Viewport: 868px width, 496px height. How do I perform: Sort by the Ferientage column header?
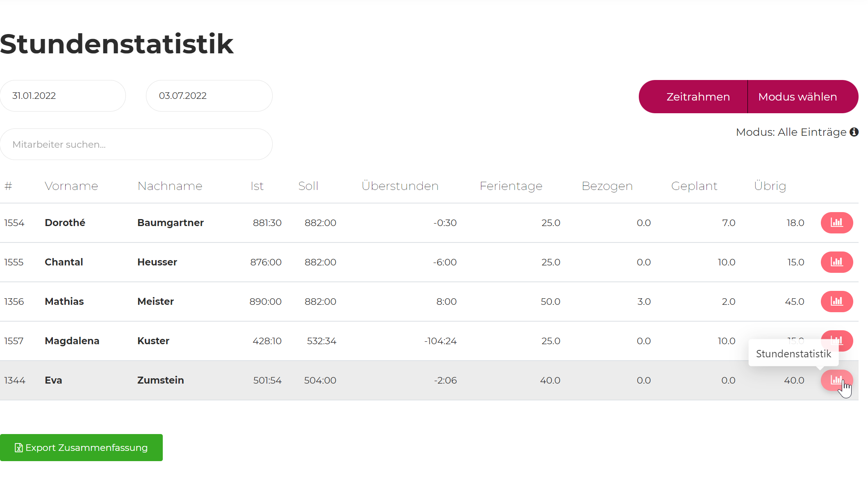(x=511, y=186)
